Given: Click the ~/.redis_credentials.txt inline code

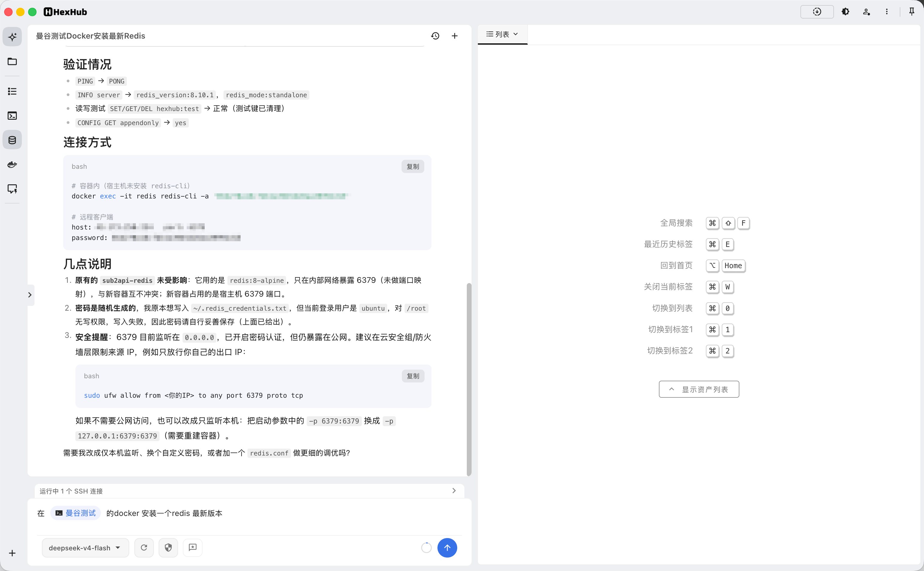Looking at the screenshot, I should [x=240, y=309].
